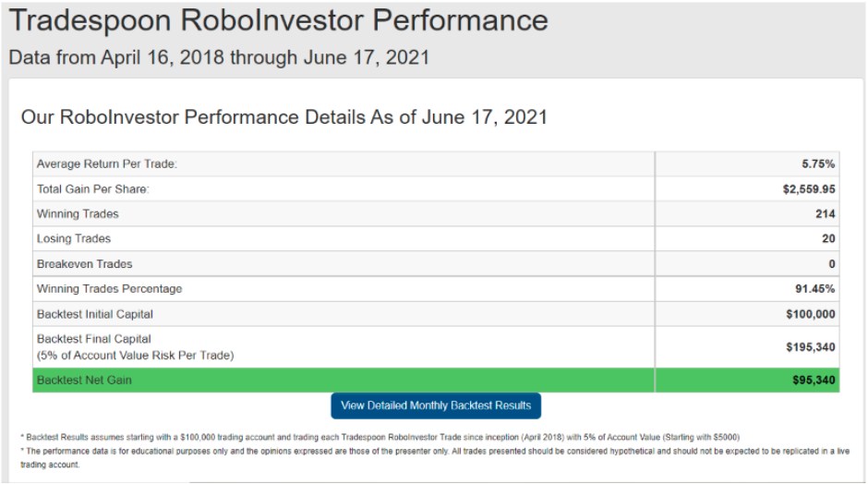
Task: Select the 20 losing trades value
Action: 828,238
